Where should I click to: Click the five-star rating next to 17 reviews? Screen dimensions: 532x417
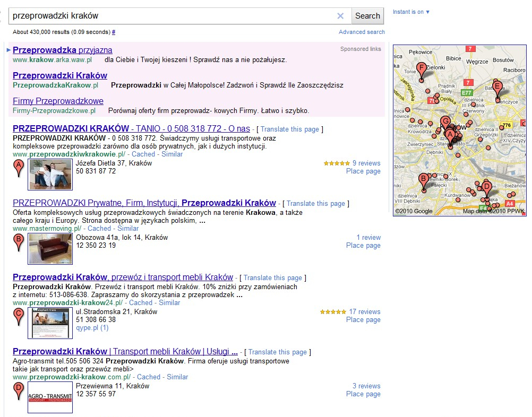(x=333, y=312)
